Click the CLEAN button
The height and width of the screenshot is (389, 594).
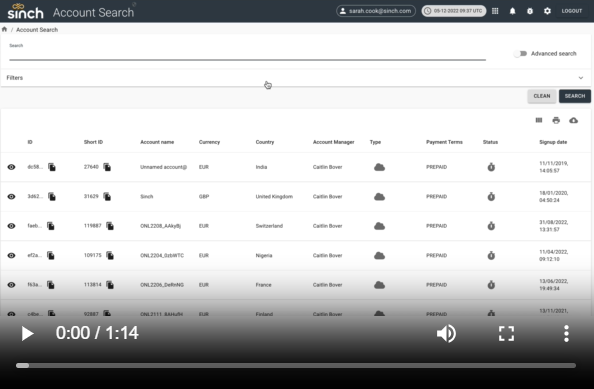(x=542, y=96)
